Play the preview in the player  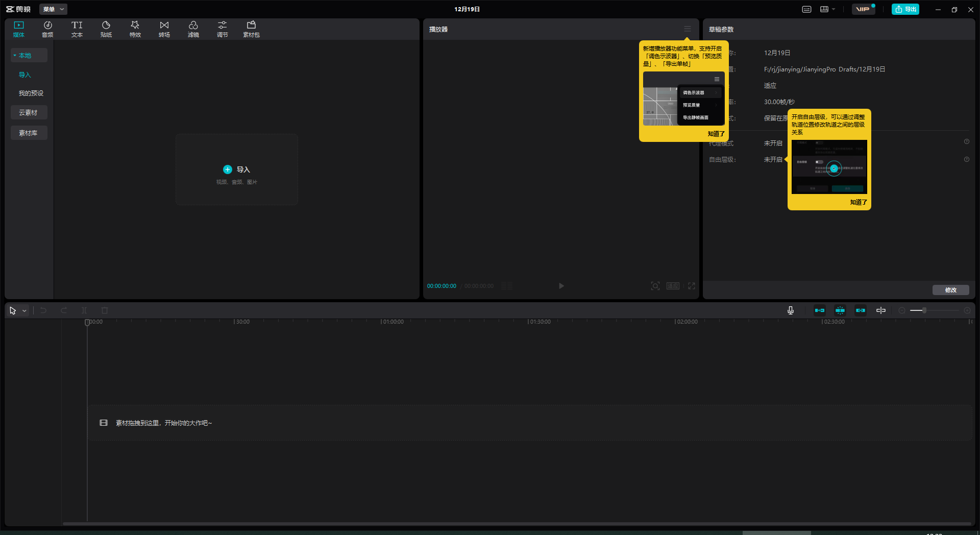tap(561, 286)
